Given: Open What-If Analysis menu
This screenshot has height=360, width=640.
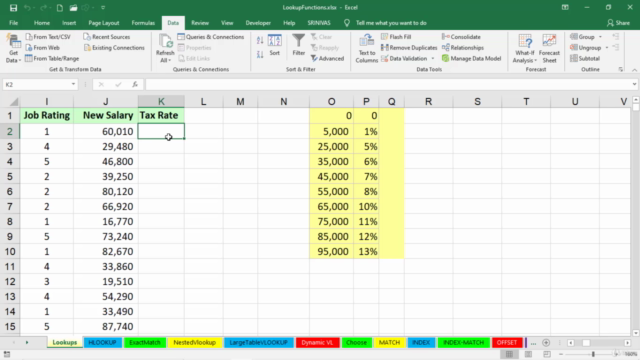Looking at the screenshot, I should pos(525,49).
